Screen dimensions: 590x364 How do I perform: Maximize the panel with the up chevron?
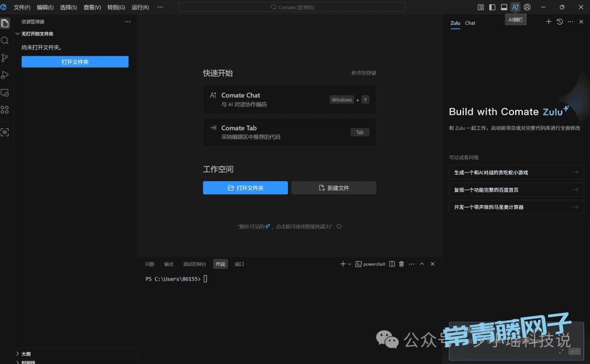(x=422, y=264)
